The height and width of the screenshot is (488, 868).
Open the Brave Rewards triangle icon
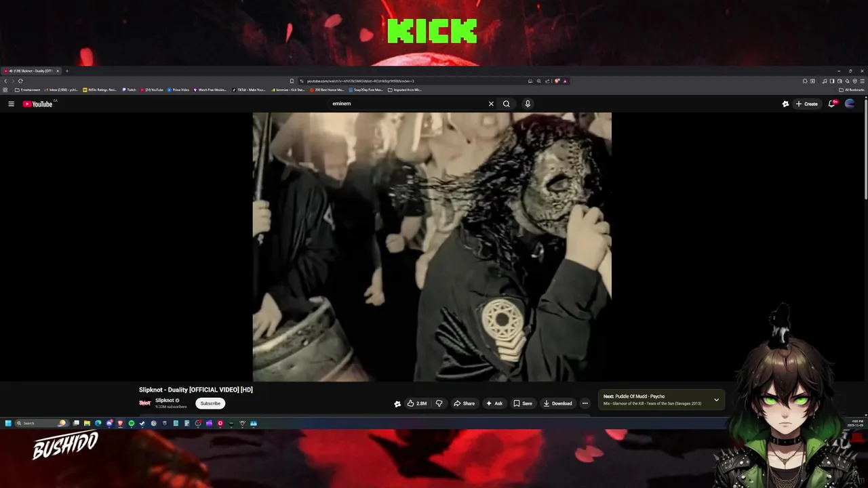click(565, 81)
